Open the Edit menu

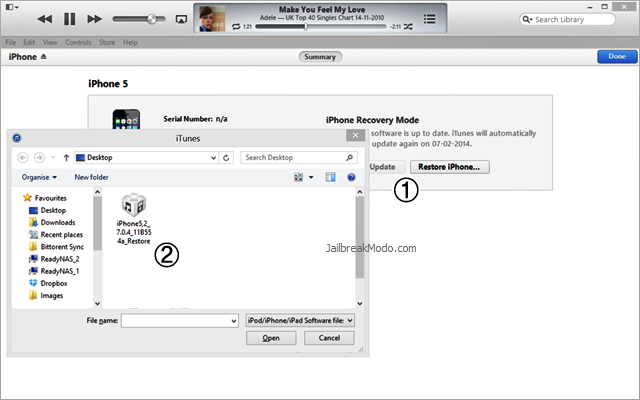(x=29, y=42)
